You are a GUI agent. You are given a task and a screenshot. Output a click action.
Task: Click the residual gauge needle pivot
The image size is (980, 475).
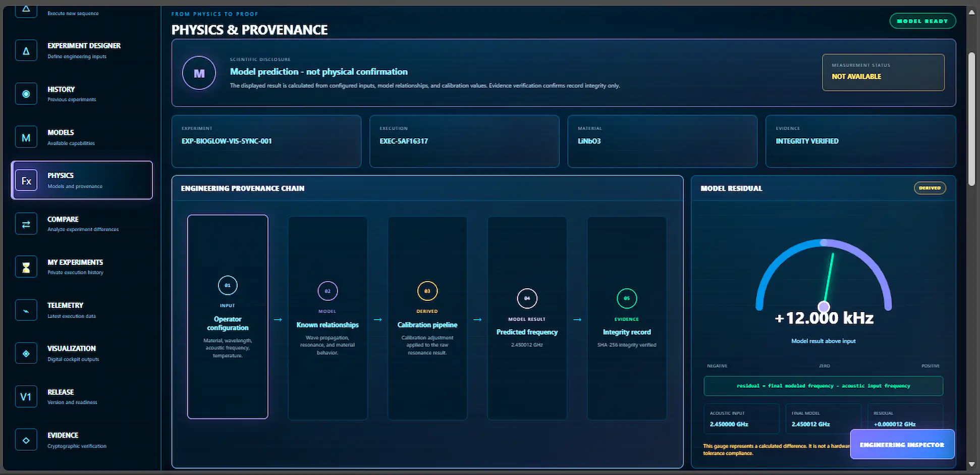tap(824, 306)
